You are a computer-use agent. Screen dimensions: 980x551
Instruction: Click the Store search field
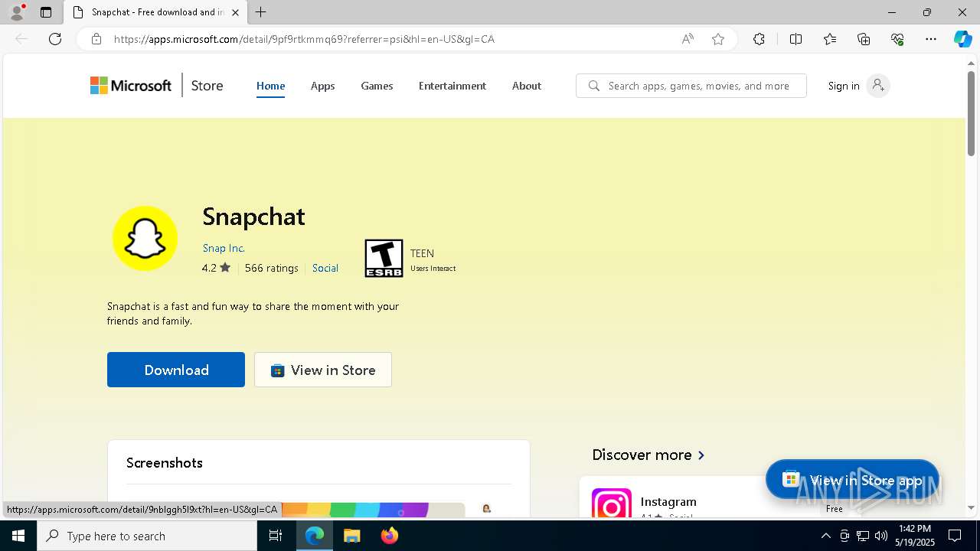click(691, 86)
